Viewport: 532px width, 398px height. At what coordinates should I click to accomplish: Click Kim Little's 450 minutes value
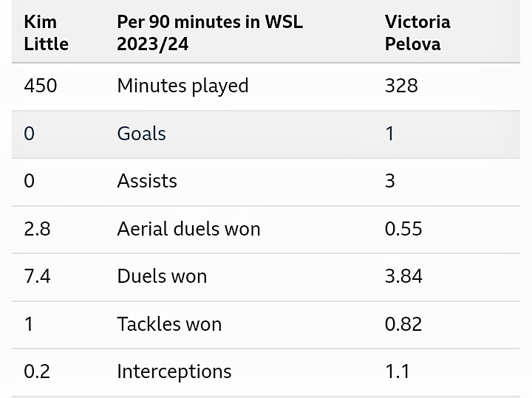pyautogui.click(x=41, y=86)
